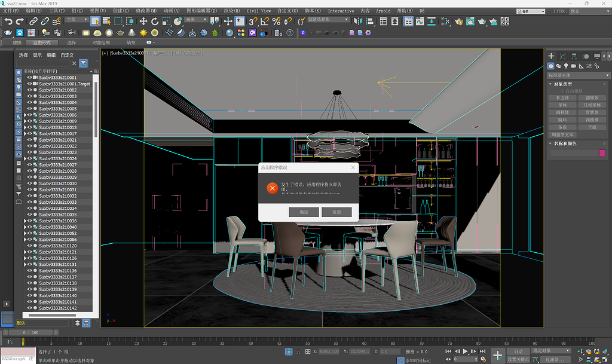Open the Material Editor
Screen dimensions: 612x364
click(445, 22)
